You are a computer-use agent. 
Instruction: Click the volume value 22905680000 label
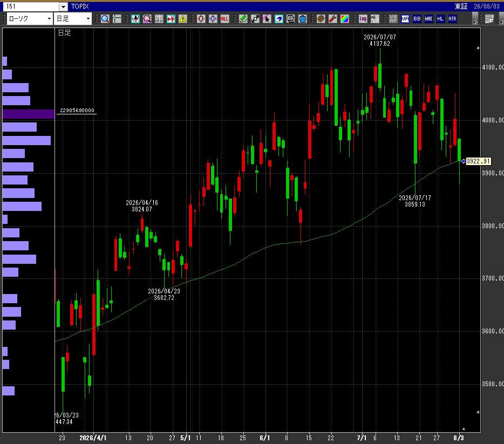77,111
